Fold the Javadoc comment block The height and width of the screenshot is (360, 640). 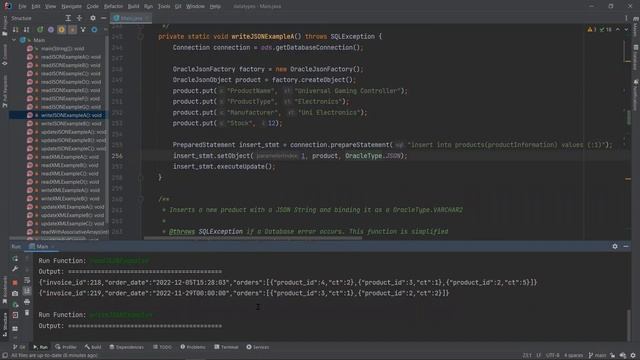tap(140, 199)
